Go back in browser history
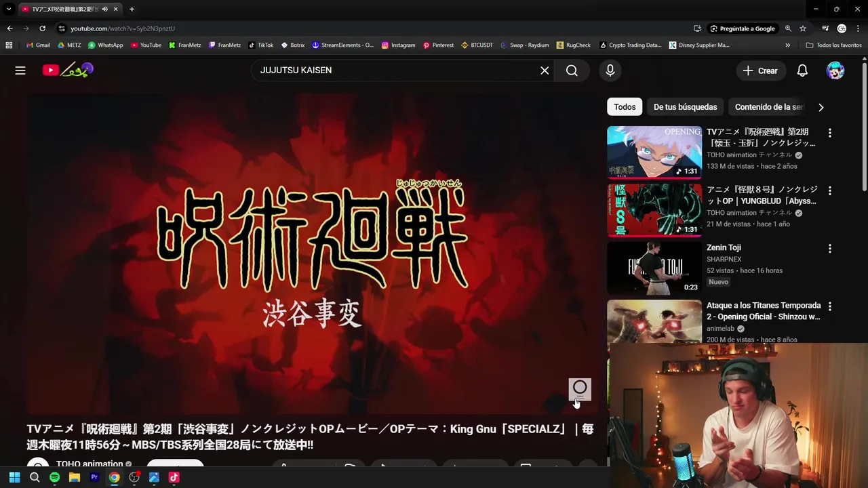The image size is (868, 488). pyautogui.click(x=9, y=28)
